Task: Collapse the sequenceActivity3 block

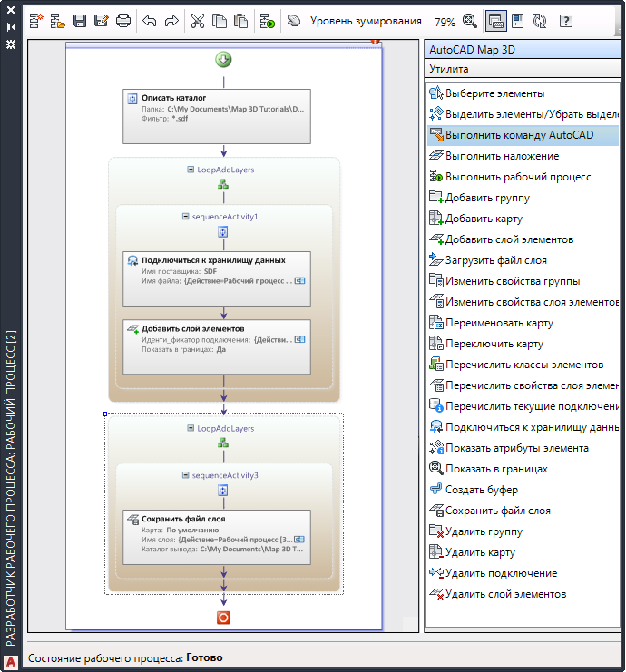Action: (186, 475)
